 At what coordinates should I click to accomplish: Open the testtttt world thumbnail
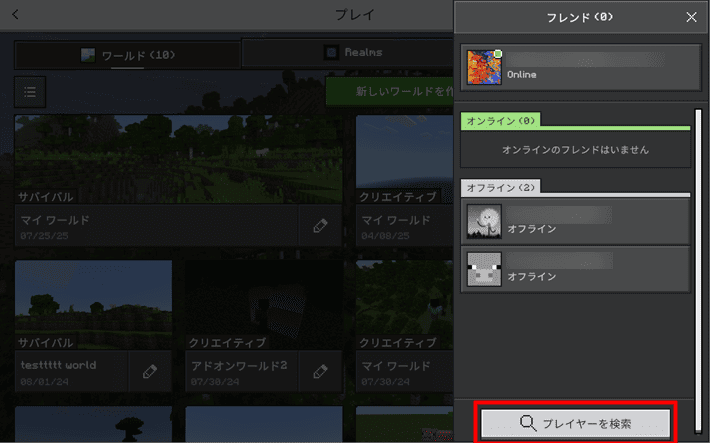[x=93, y=304]
